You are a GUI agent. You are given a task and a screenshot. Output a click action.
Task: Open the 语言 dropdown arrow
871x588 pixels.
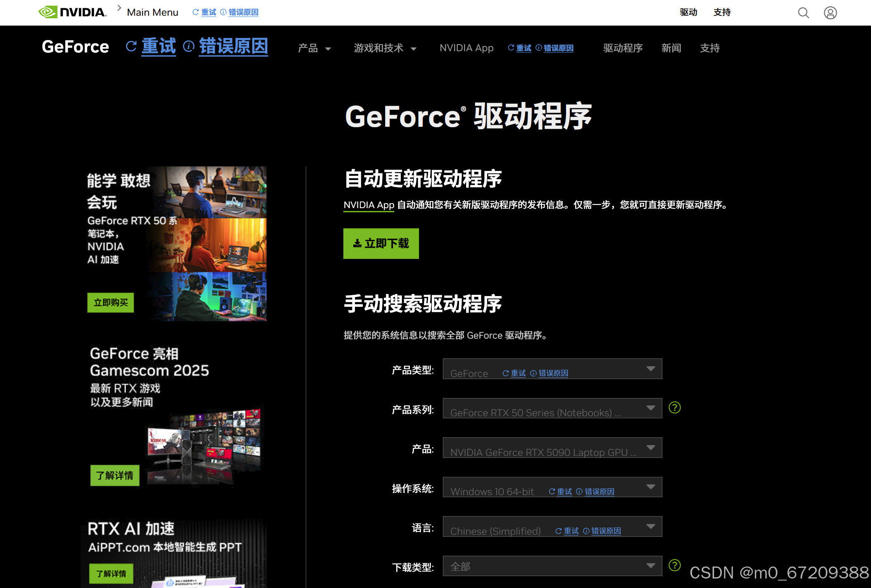(651, 526)
